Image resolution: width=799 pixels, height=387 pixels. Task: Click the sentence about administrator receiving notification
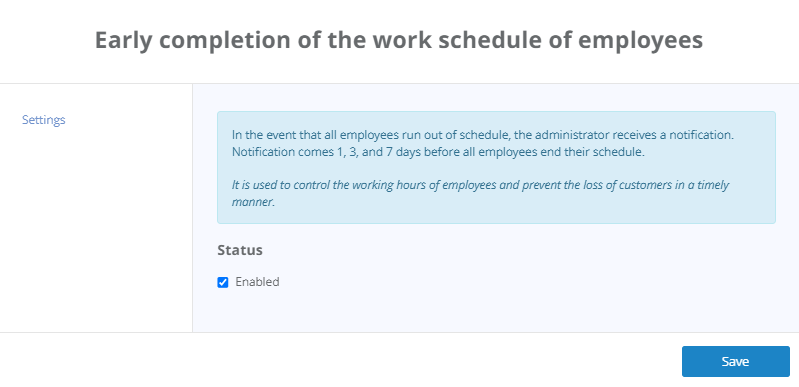click(x=483, y=135)
